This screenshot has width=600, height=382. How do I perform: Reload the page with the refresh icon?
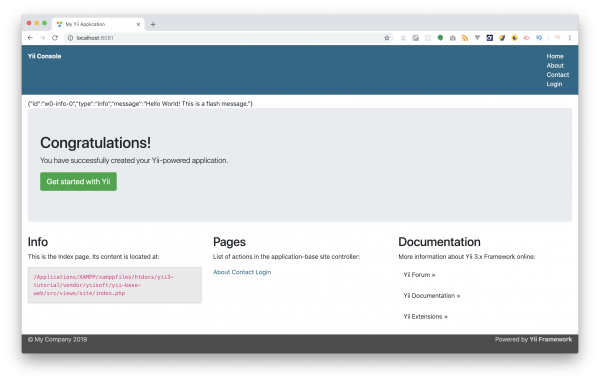55,38
